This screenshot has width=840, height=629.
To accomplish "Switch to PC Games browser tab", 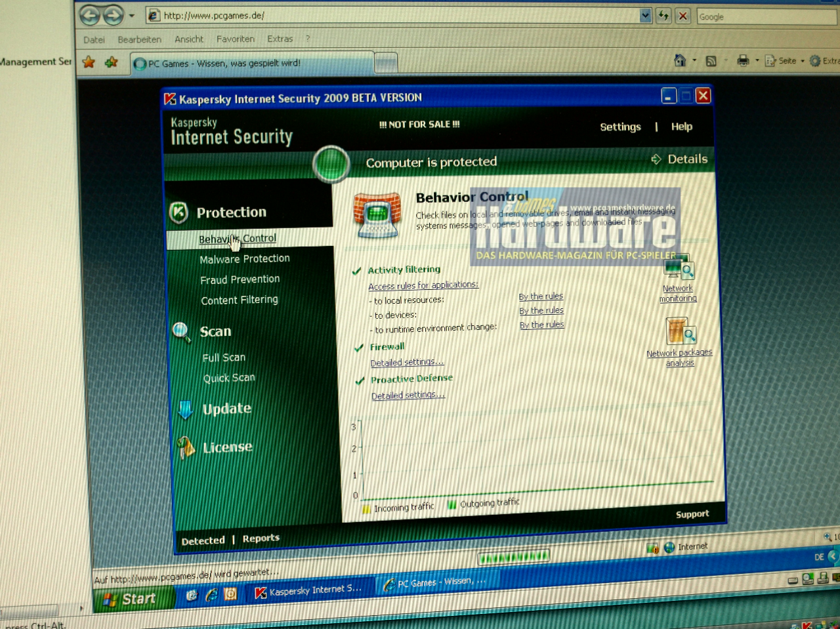I will [x=252, y=64].
